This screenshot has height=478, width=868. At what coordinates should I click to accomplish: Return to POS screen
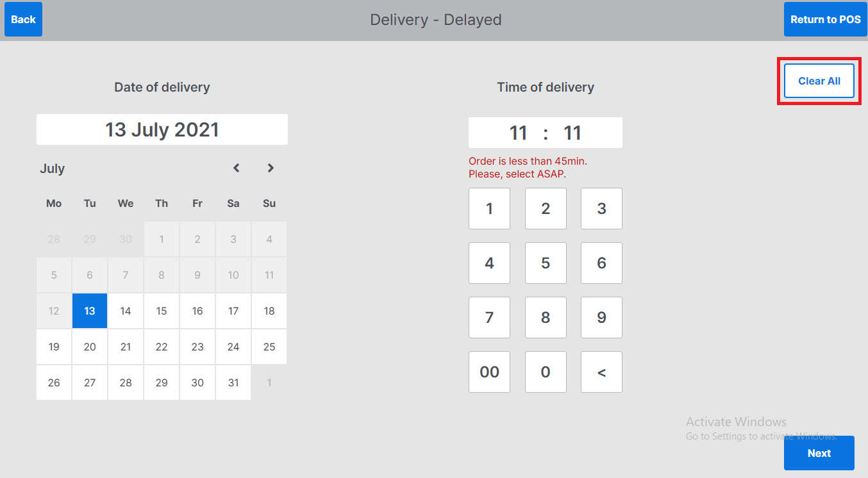(825, 19)
